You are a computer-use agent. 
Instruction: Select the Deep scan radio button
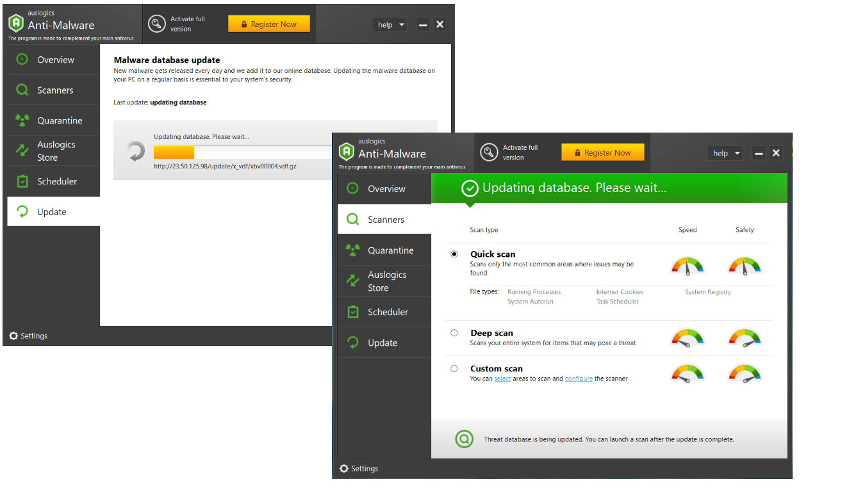[x=454, y=333]
